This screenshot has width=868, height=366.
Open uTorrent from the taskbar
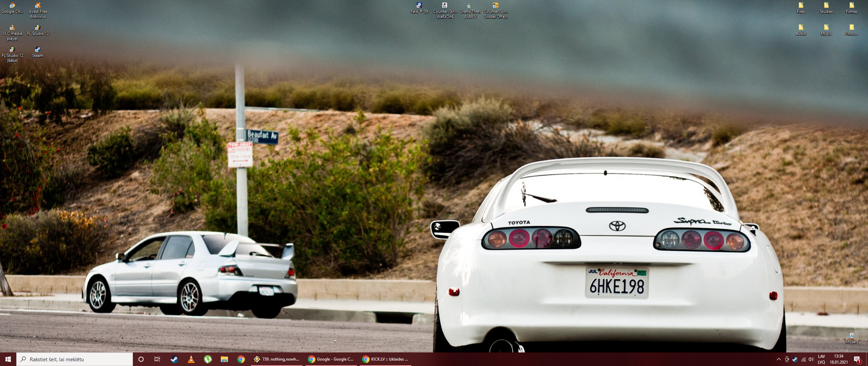pyautogui.click(x=208, y=359)
